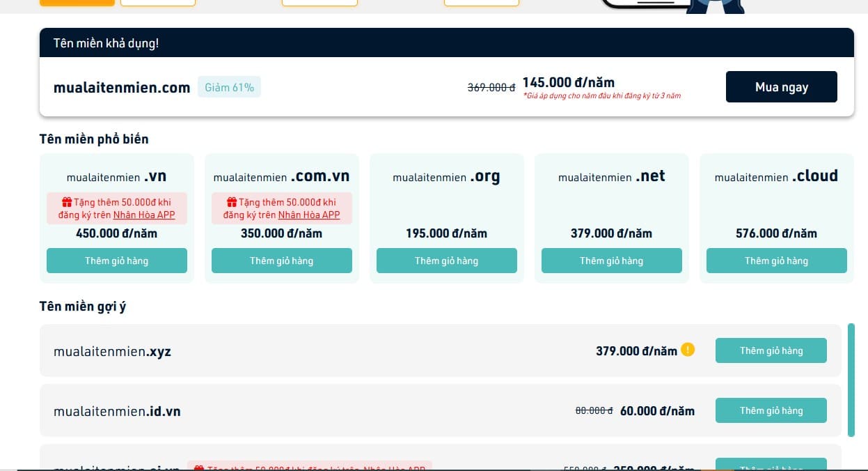Open Nhân Hòa APP link in .vn card

click(x=144, y=215)
